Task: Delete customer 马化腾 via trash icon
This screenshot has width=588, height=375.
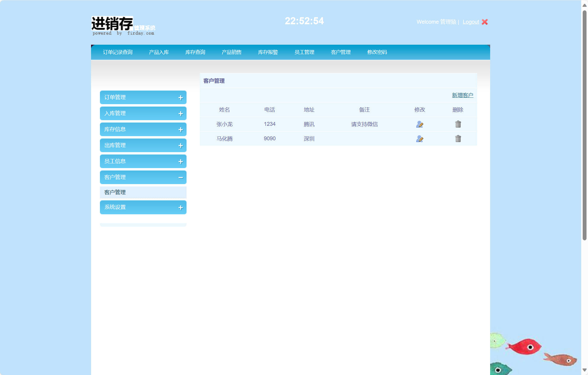Action: click(x=458, y=139)
